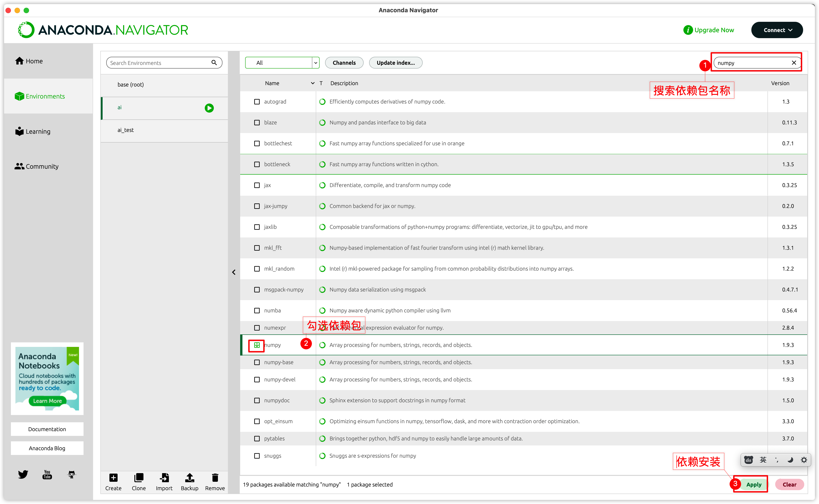Check the autograd package checkbox

tap(257, 102)
